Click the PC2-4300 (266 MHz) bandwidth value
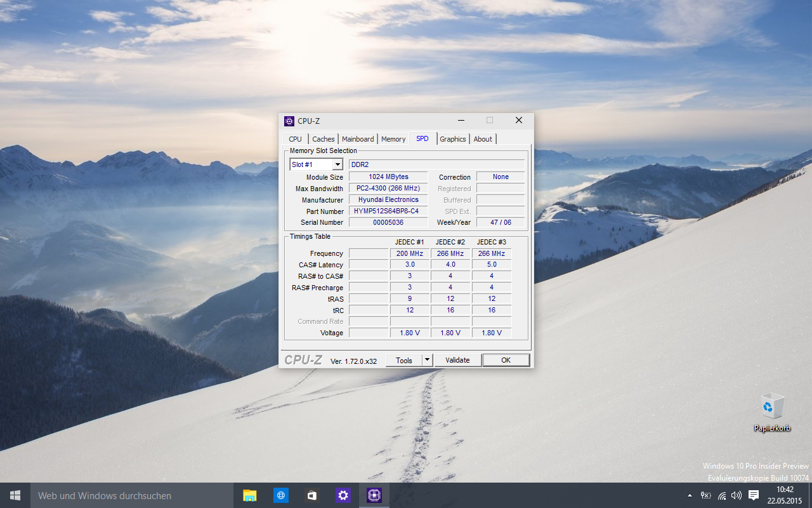 (x=388, y=188)
